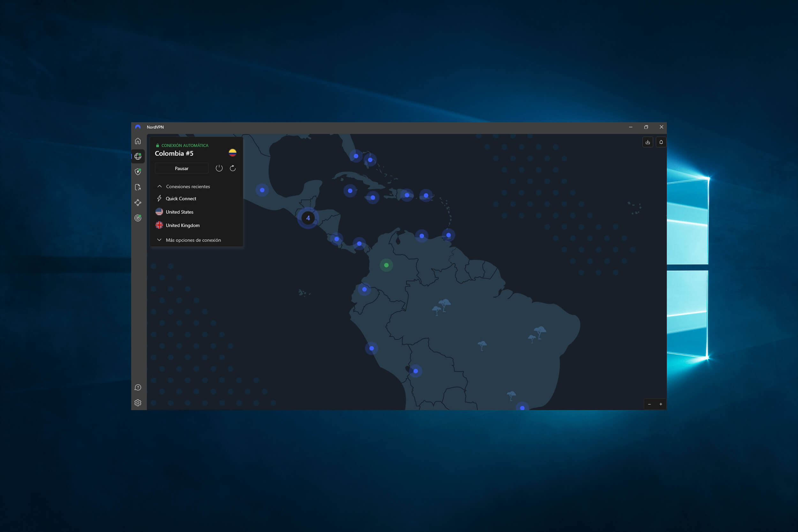Zoom in the map with plus button
798x532 pixels.
click(661, 404)
